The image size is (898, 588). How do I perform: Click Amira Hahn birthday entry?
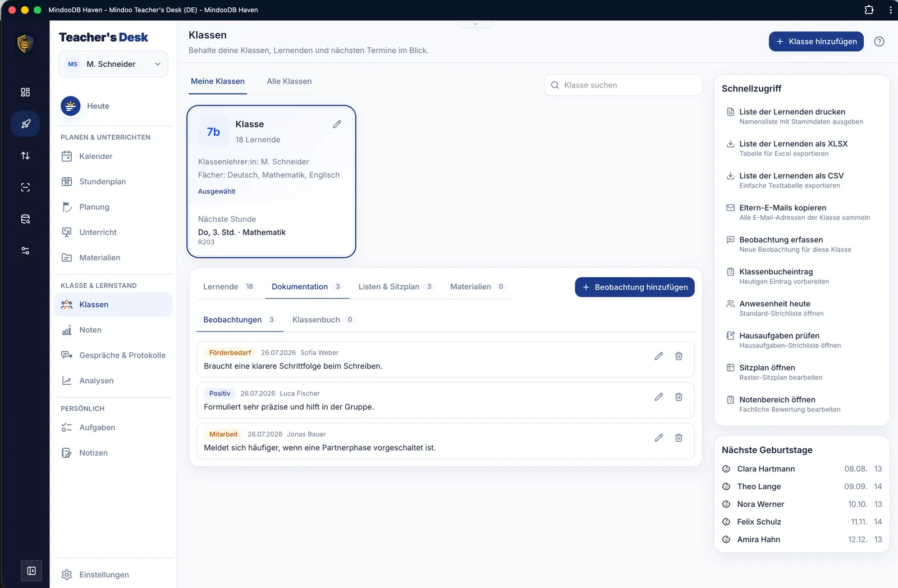click(801, 539)
